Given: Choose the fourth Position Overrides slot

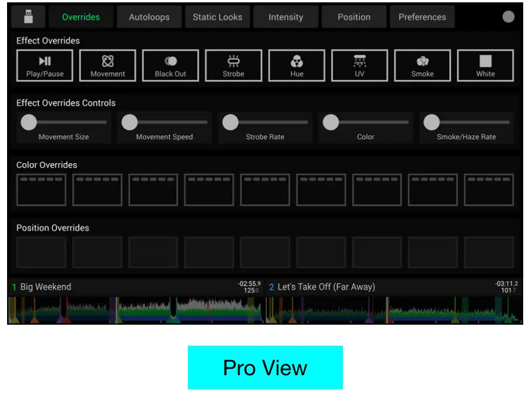Looking at the screenshot, I should pyautogui.click(x=209, y=252).
